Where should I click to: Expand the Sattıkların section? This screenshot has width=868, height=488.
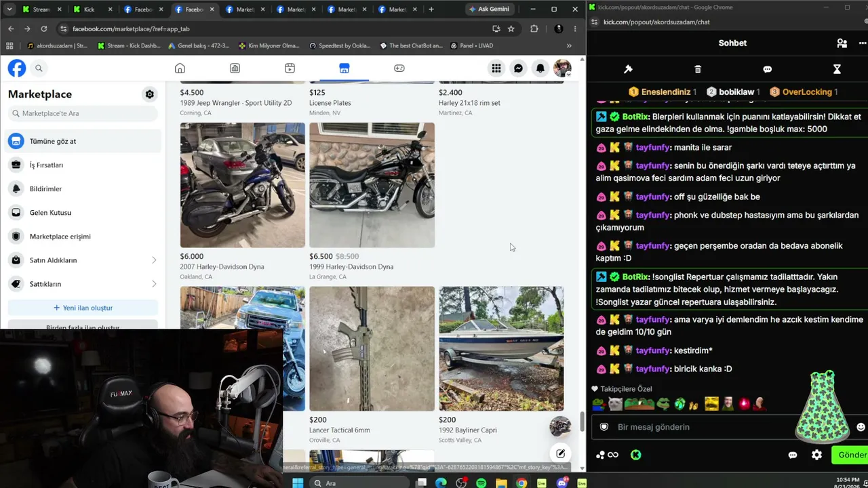(84, 283)
